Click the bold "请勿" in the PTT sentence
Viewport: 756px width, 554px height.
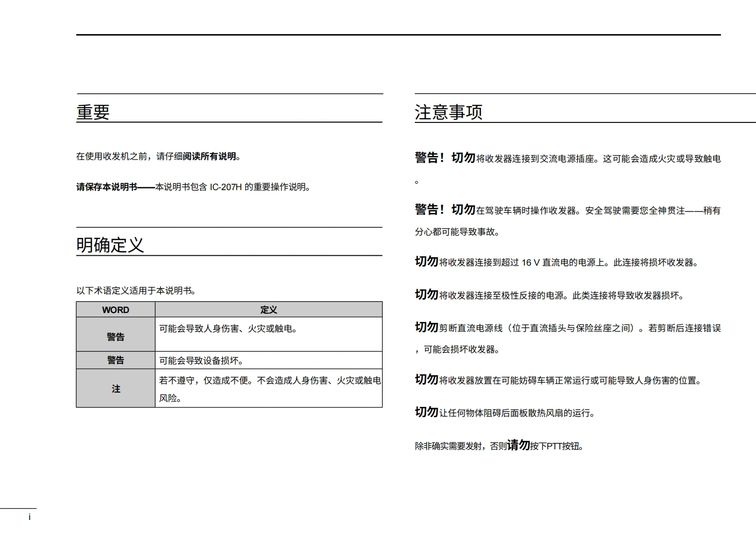[x=518, y=445]
